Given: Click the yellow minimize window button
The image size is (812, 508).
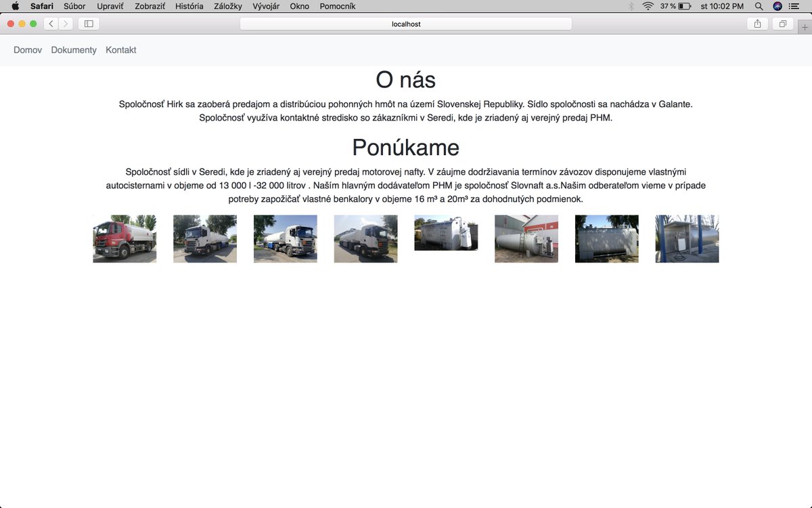Looking at the screenshot, I should click(x=22, y=24).
